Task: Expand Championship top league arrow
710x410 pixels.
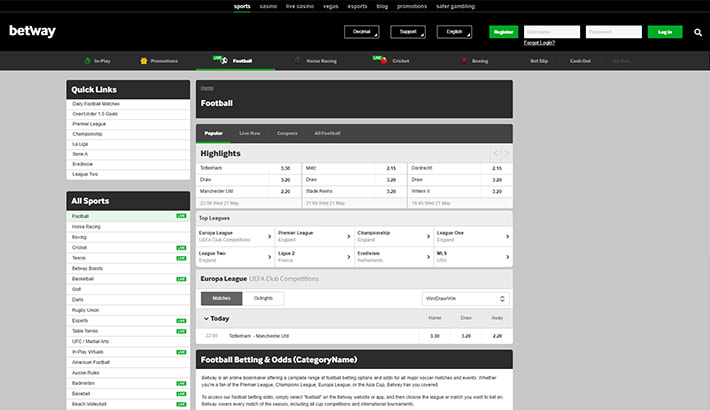Action: [x=428, y=236]
